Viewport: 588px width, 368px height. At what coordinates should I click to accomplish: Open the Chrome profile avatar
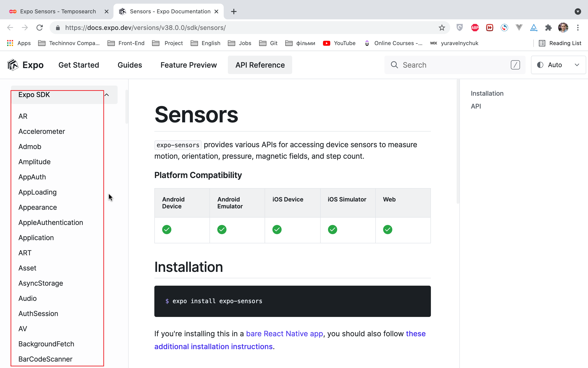point(563,28)
